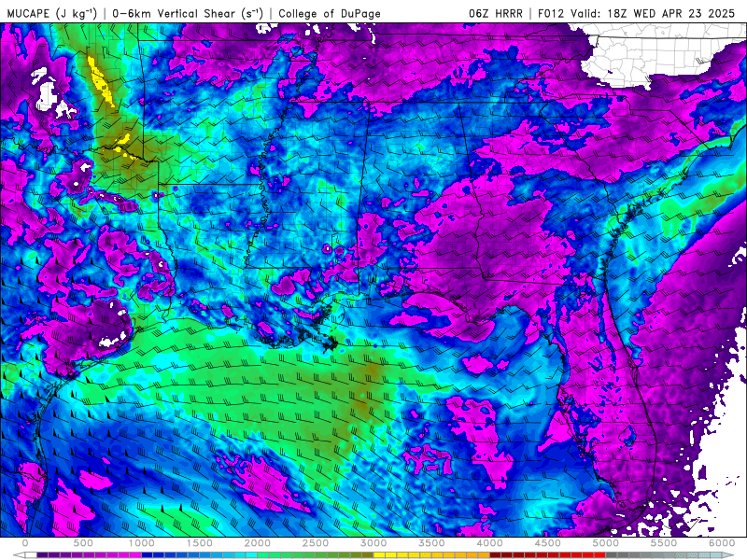
Task: Click the 3000 label on color scale
Action: [373, 543]
